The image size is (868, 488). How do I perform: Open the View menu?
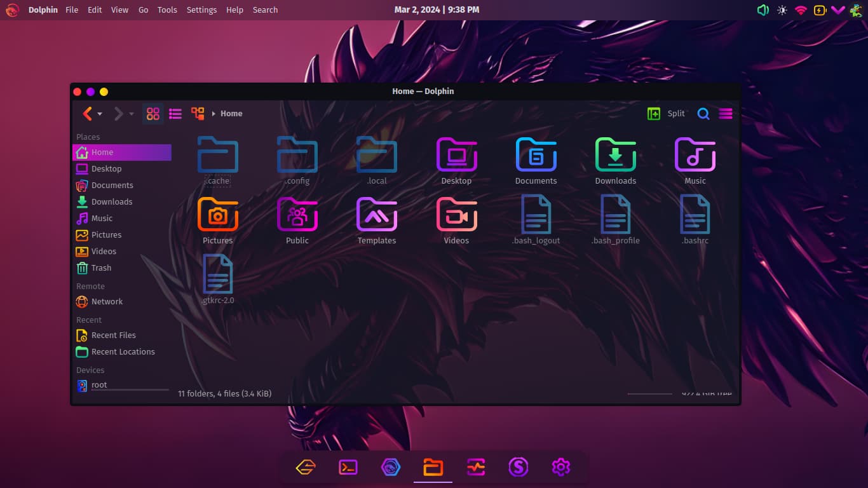[x=119, y=10]
